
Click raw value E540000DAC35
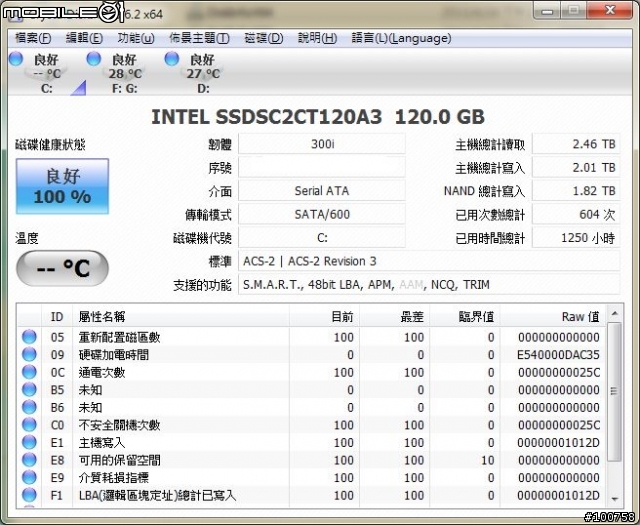coord(558,355)
